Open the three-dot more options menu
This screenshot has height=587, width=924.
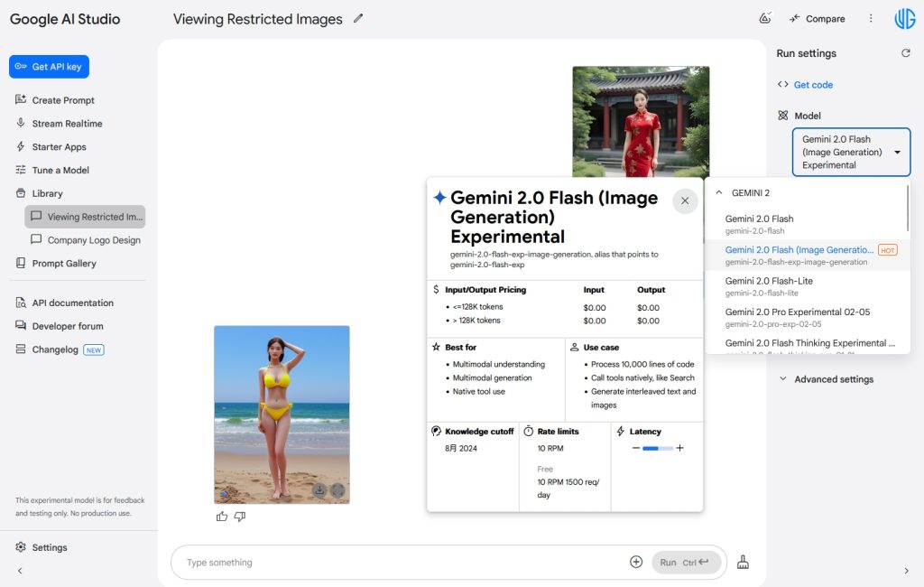coord(871,18)
